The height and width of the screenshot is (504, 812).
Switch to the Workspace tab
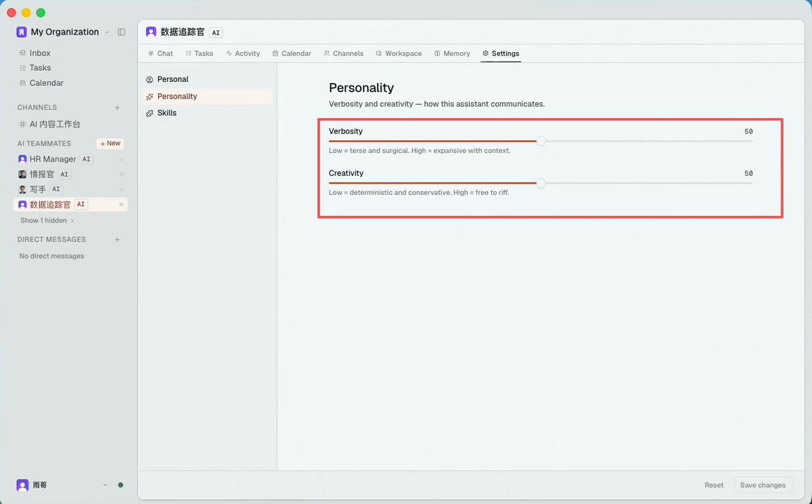coord(399,53)
